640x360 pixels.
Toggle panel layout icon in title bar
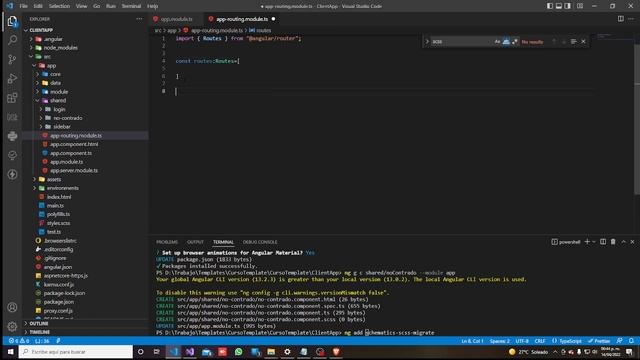pyautogui.click(x=559, y=6)
